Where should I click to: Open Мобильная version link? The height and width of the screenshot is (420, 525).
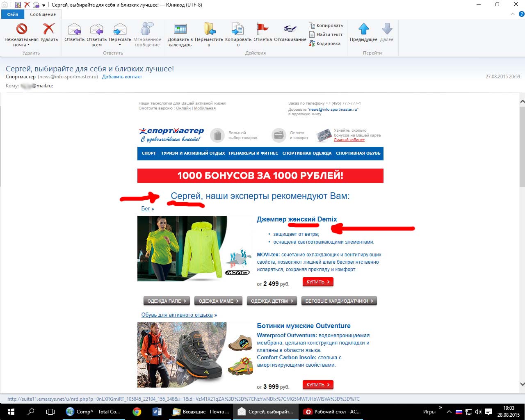(x=205, y=108)
